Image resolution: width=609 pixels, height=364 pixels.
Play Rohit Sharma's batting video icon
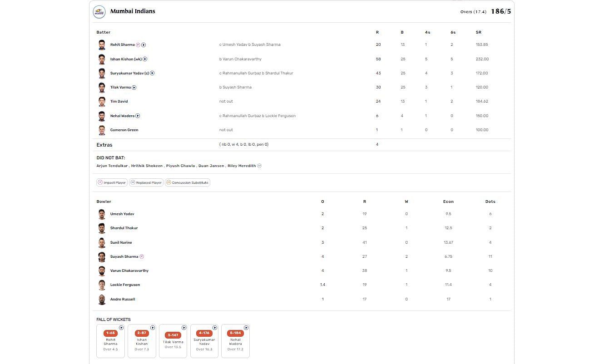pos(144,45)
